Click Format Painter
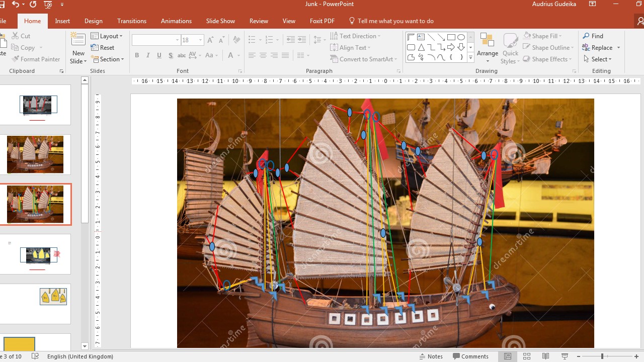Screen dimensions: 644x362 tap(36, 59)
